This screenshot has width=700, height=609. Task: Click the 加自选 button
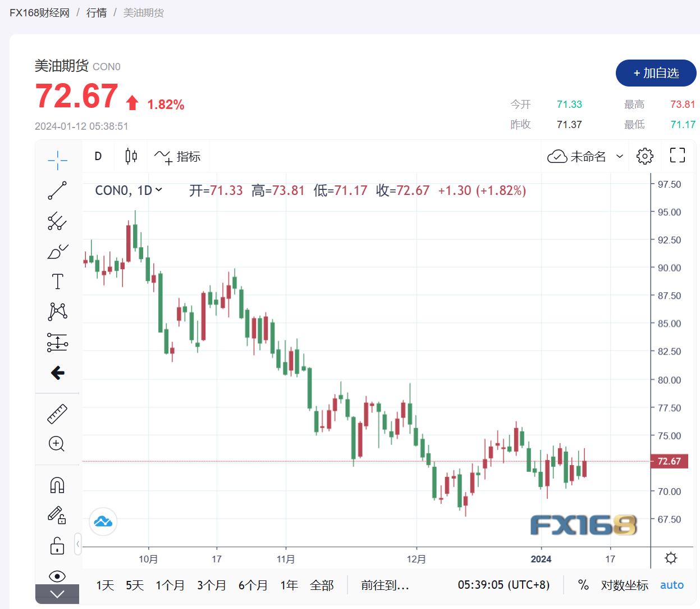point(656,73)
